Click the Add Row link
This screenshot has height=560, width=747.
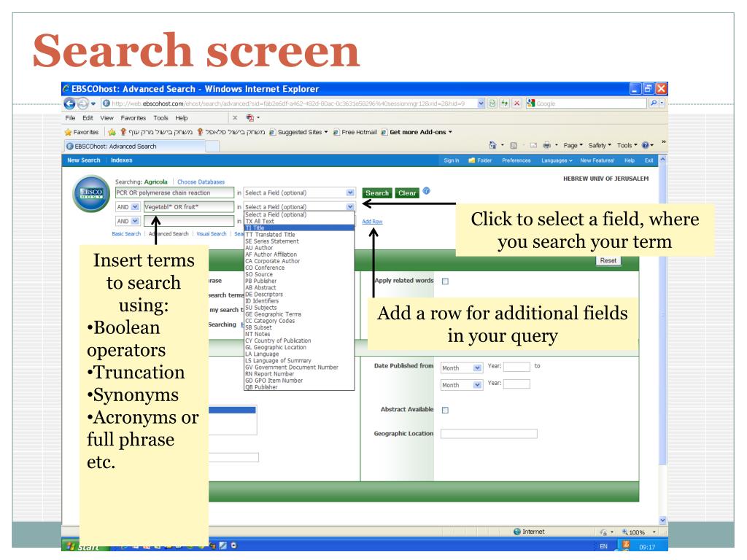[372, 222]
